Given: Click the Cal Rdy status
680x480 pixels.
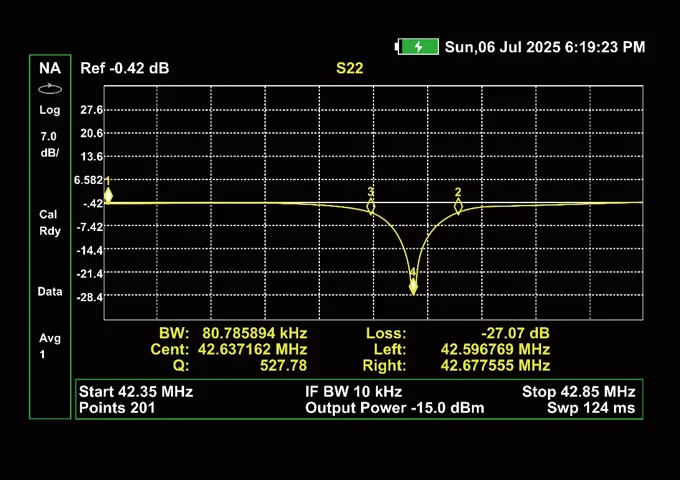Looking at the screenshot, I should [x=49, y=222].
